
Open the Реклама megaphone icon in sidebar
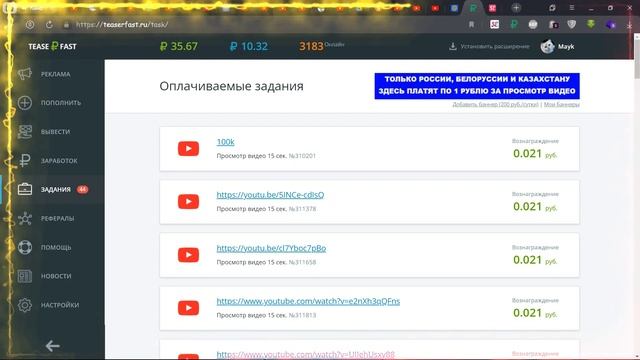(x=24, y=74)
